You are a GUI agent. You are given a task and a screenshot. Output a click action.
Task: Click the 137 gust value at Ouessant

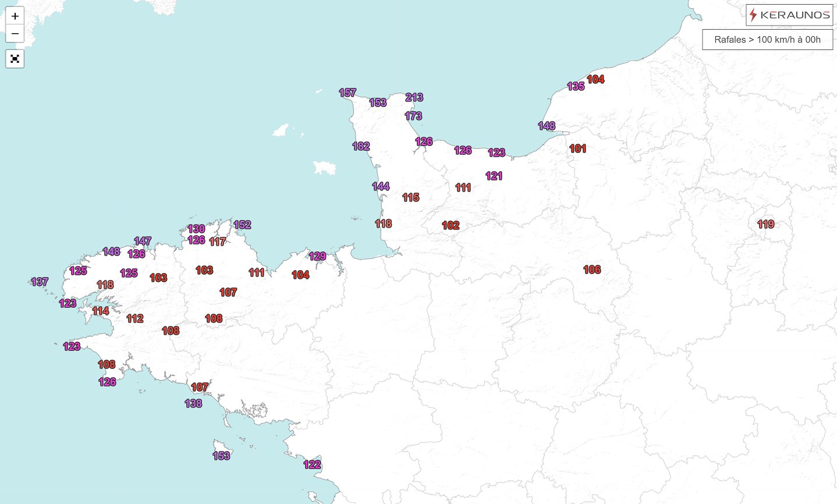(x=40, y=282)
